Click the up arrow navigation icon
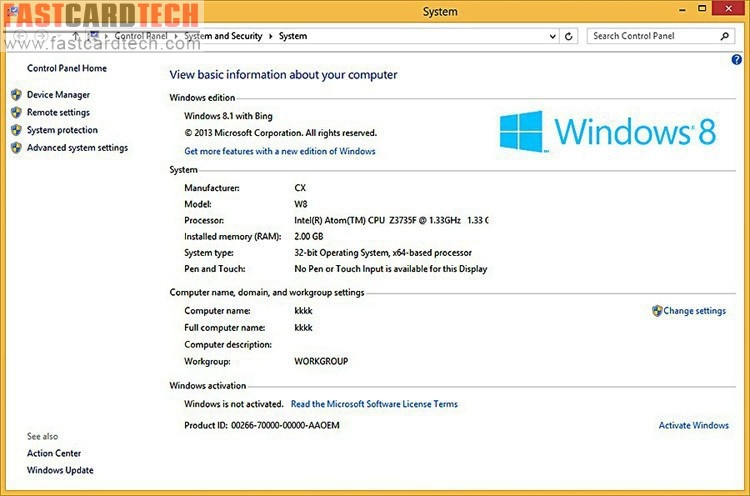This screenshot has height=496, width=750. click(76, 36)
